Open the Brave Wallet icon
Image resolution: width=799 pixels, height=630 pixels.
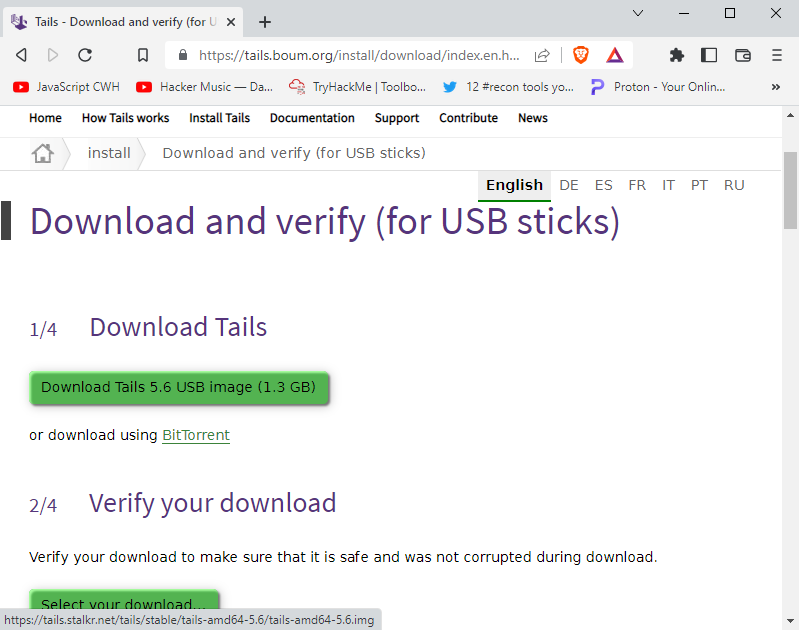point(743,56)
